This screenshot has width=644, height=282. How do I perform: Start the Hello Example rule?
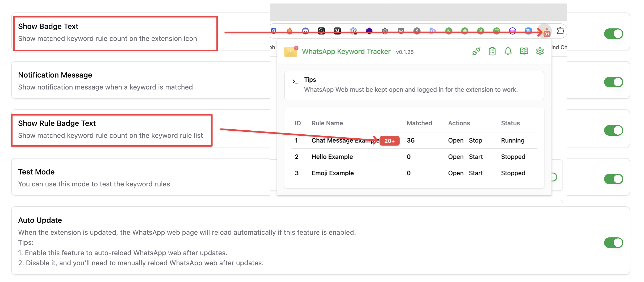click(476, 157)
